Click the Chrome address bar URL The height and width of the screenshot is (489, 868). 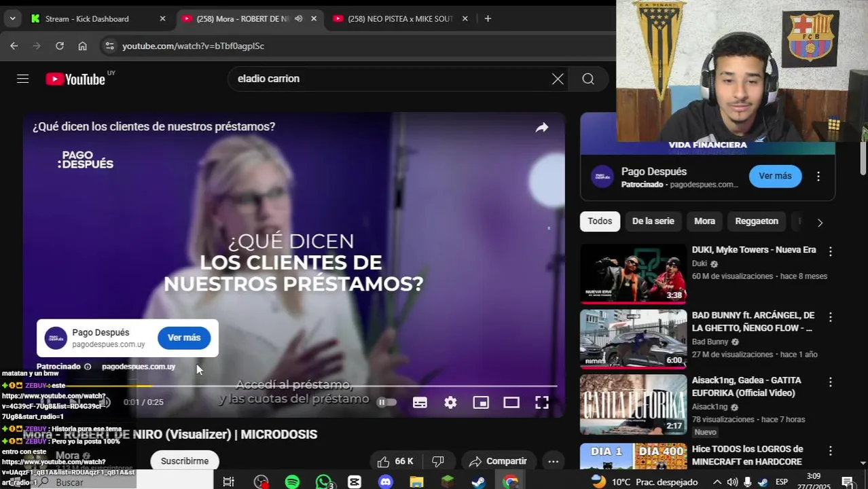193,46
